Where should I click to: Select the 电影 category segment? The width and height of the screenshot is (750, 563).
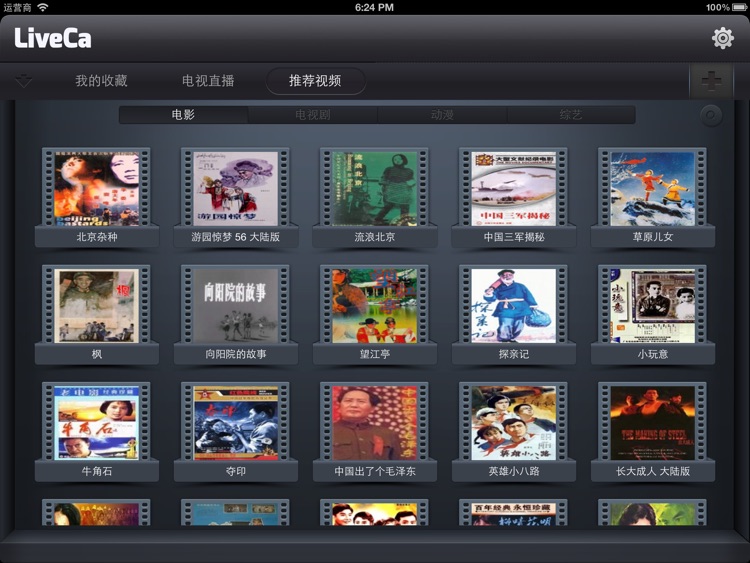click(x=183, y=115)
